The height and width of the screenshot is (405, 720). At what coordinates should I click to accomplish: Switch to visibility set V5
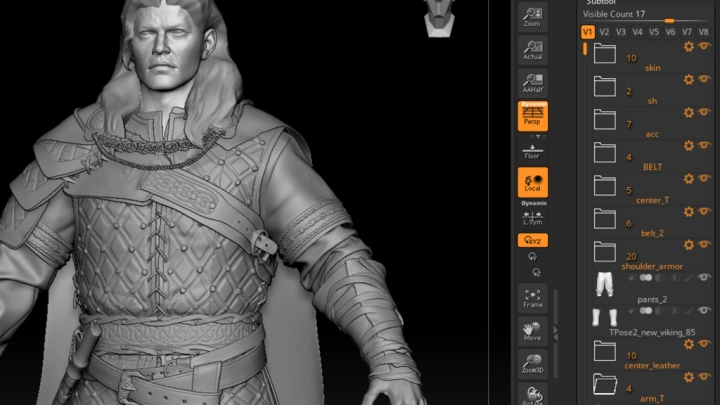tap(654, 32)
